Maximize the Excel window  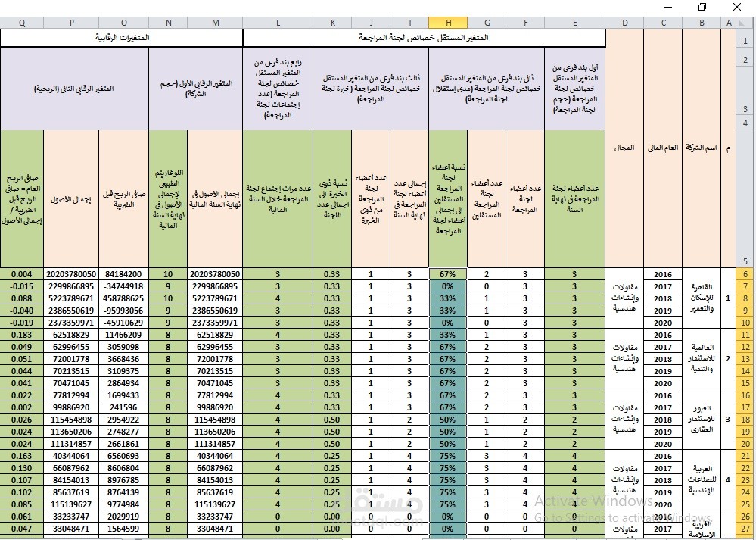[x=702, y=7]
